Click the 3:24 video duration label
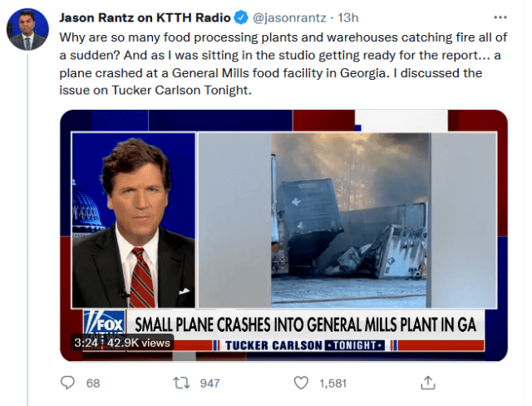 86,342
